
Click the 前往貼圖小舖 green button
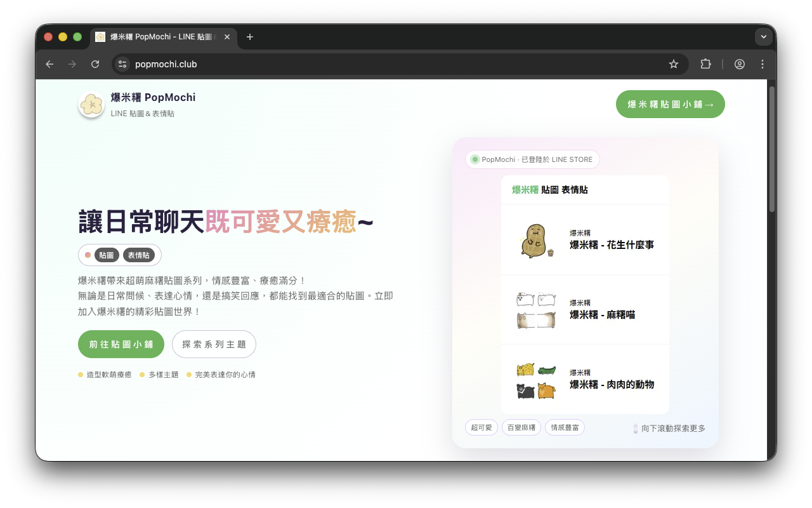click(x=121, y=344)
